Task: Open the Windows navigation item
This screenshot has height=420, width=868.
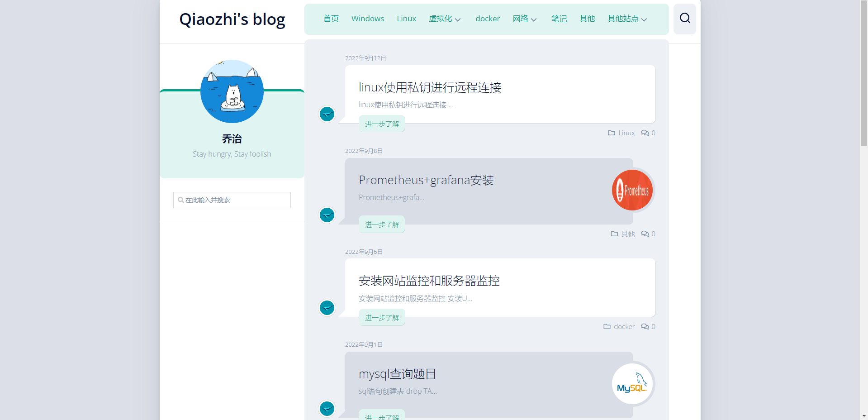Action: [368, 19]
